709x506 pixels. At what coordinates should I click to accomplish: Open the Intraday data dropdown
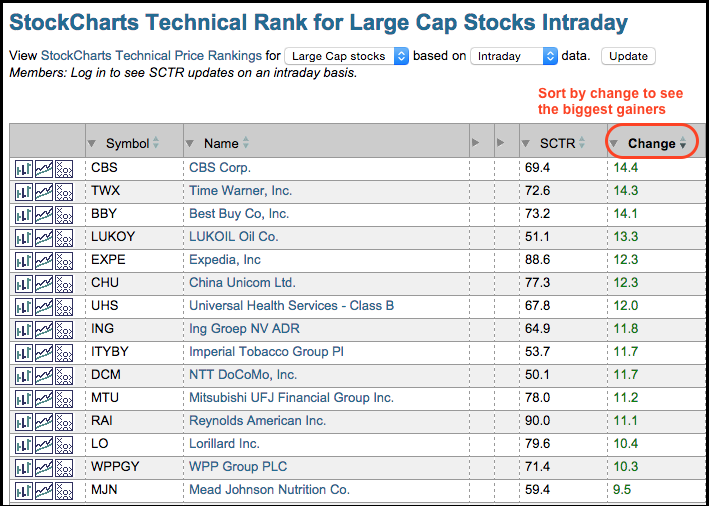tap(514, 56)
